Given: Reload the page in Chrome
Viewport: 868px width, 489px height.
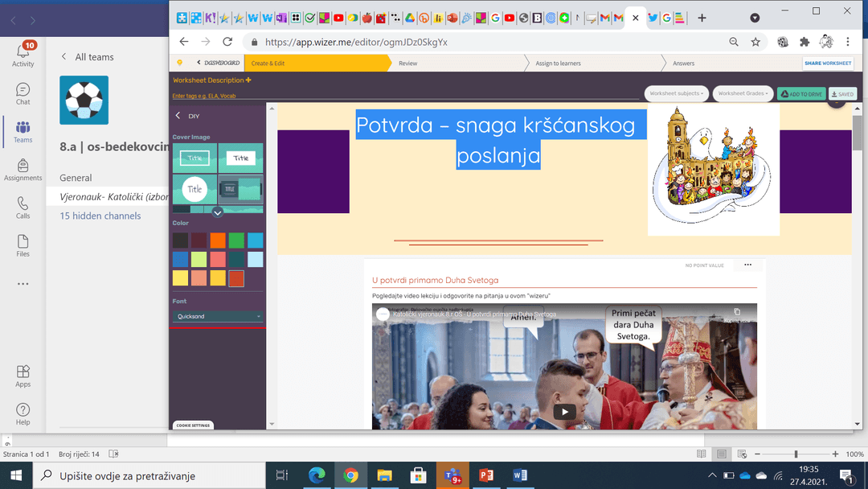Looking at the screenshot, I should click(227, 42).
